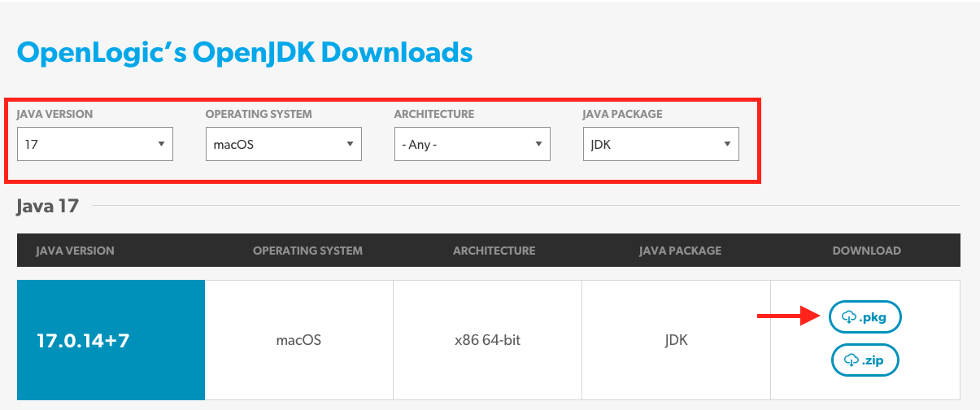Click the 17.0.14+7 version cell

click(x=111, y=340)
